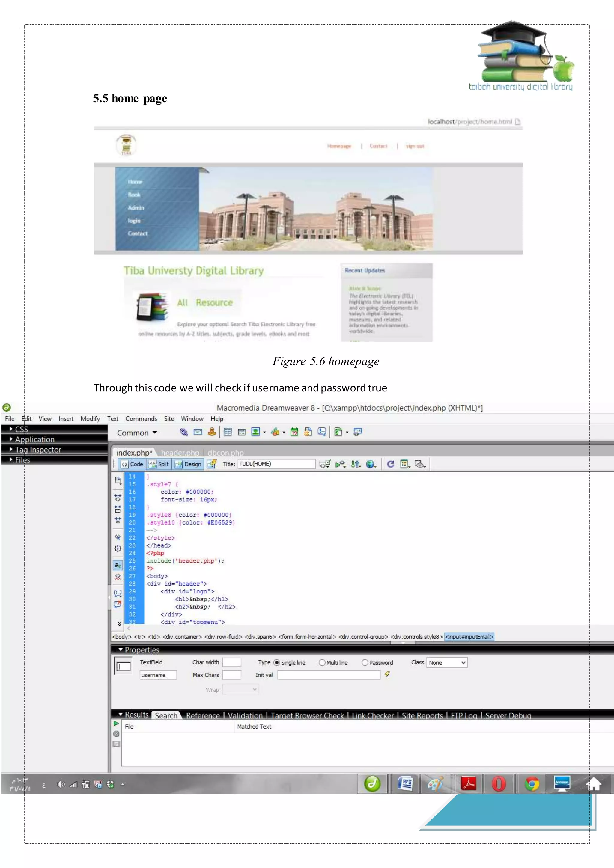Click the Validate Markup icon in document toolbar

[x=324, y=464]
